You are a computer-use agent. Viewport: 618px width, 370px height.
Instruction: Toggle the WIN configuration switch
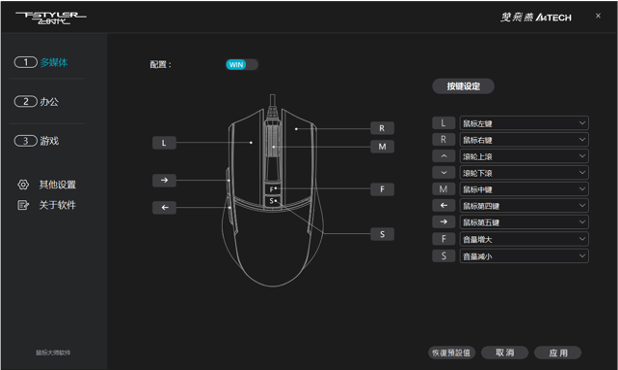(x=242, y=65)
